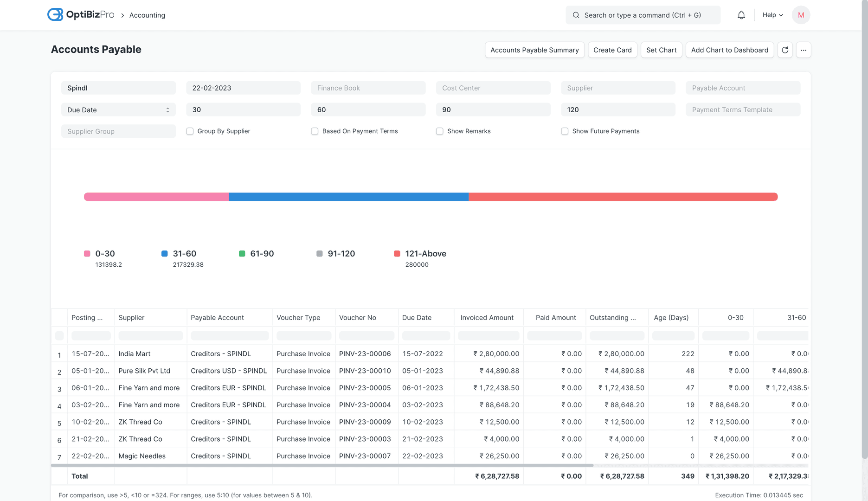Enable Show Future Payments
The image size is (868, 501).
tap(565, 131)
